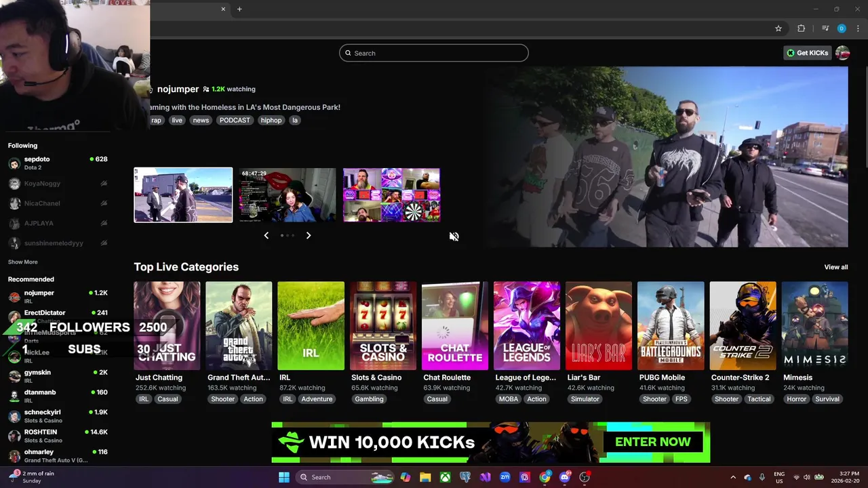The width and height of the screenshot is (868, 488).
Task: View all top live categories
Action: point(835,267)
